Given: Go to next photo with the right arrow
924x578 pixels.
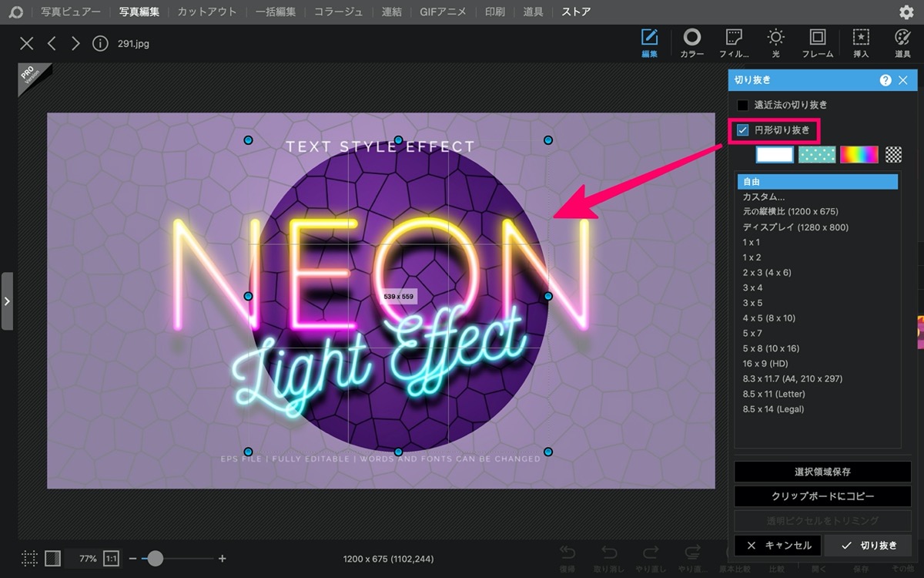Looking at the screenshot, I should (75, 43).
